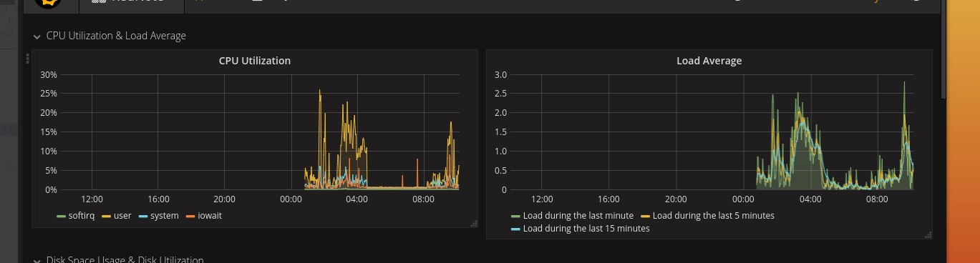980x263 pixels.
Task: Click the green swatch of 'Load during the last minute'
Action: pyautogui.click(x=516, y=216)
